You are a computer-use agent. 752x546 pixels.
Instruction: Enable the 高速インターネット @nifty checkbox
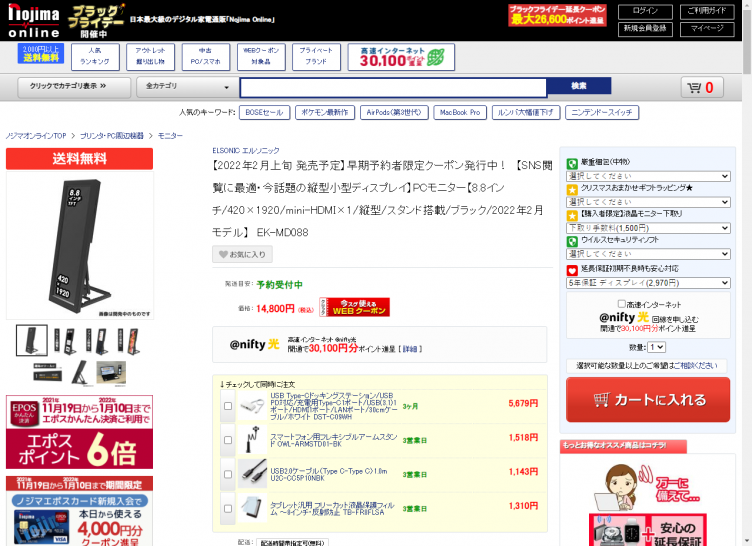[x=622, y=304]
